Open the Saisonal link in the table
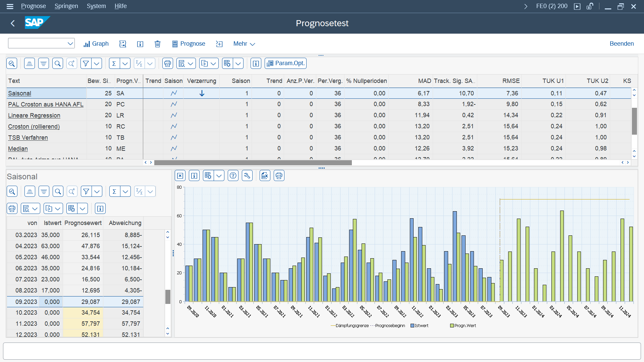This screenshot has height=362, width=644. [19, 93]
